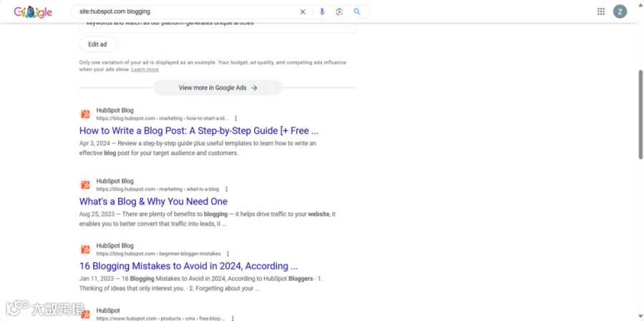Click HubSpot Blog name above What's a Blog result
Image resolution: width=644 pixels, height=321 pixels.
[x=115, y=181]
